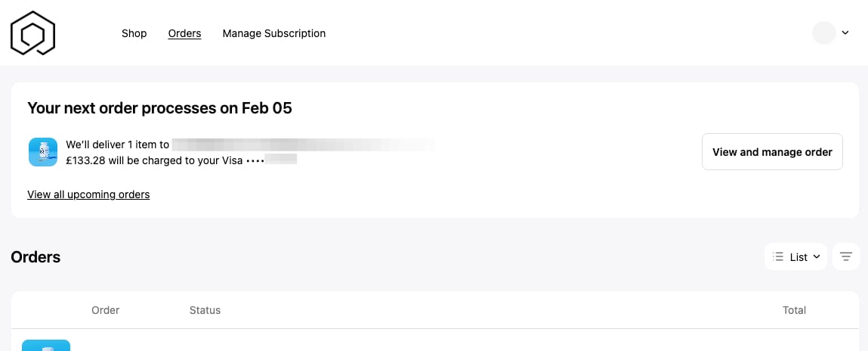The width and height of the screenshot is (868, 351).
Task: Open Manage Subscription in the navigation
Action: 274,33
